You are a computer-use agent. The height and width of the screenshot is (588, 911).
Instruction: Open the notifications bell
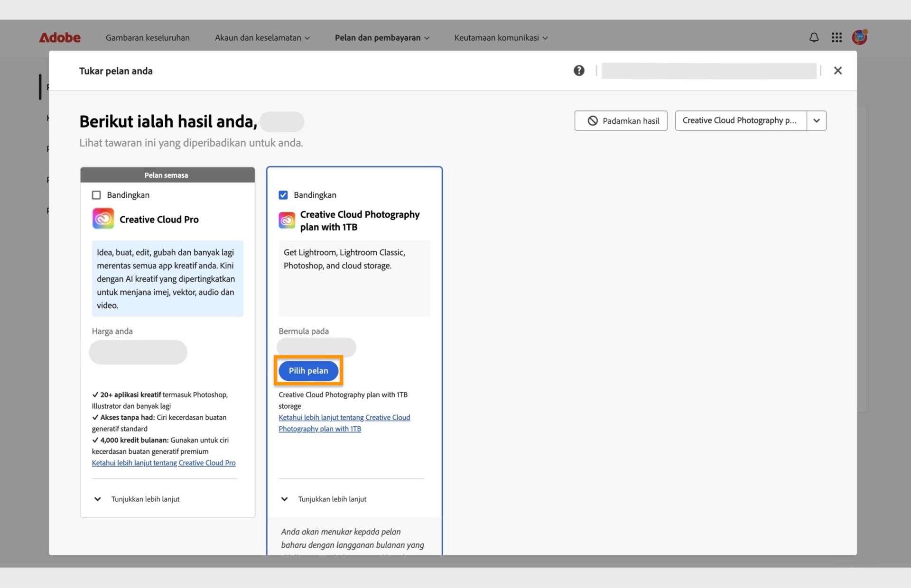coord(814,37)
